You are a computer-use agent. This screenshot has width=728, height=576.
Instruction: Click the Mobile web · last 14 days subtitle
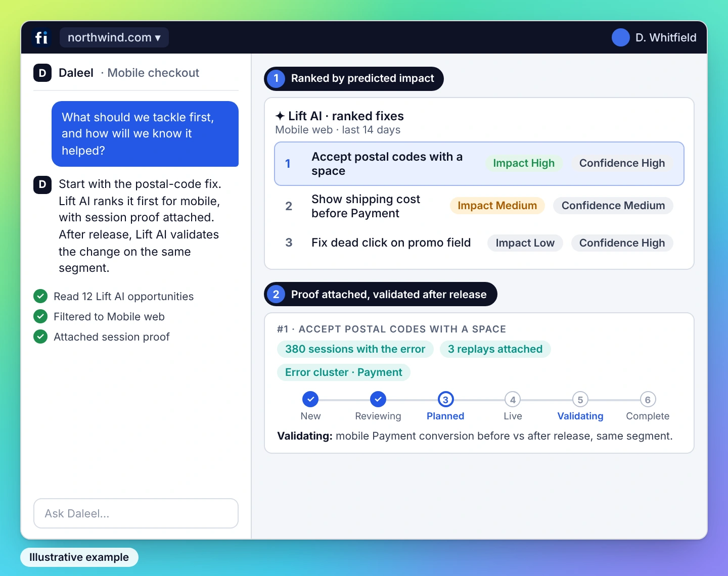pos(338,130)
